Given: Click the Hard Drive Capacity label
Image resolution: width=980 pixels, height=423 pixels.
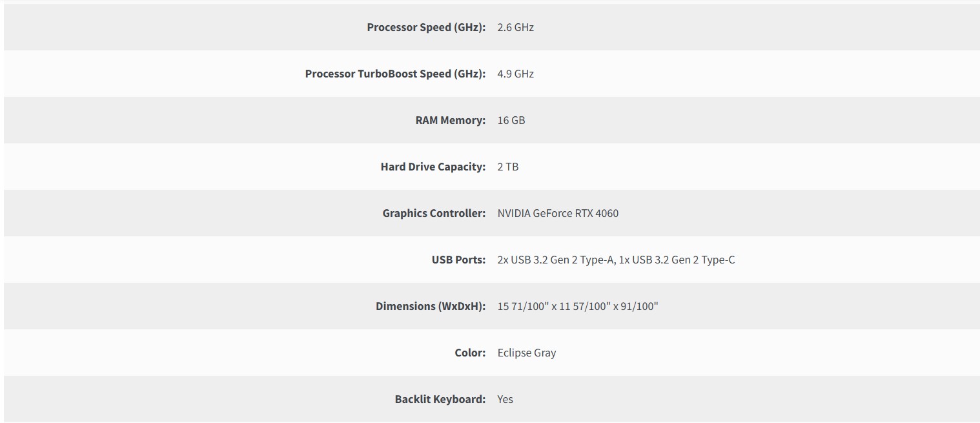Looking at the screenshot, I should [433, 167].
